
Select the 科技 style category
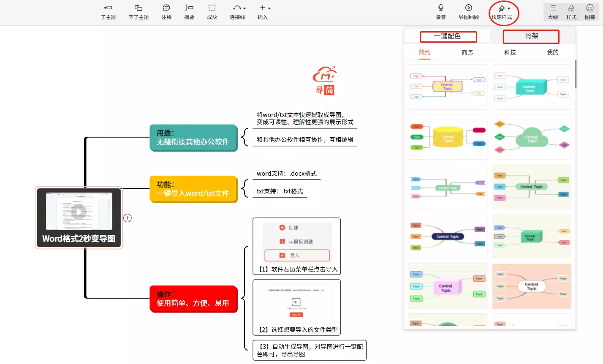[x=510, y=52]
